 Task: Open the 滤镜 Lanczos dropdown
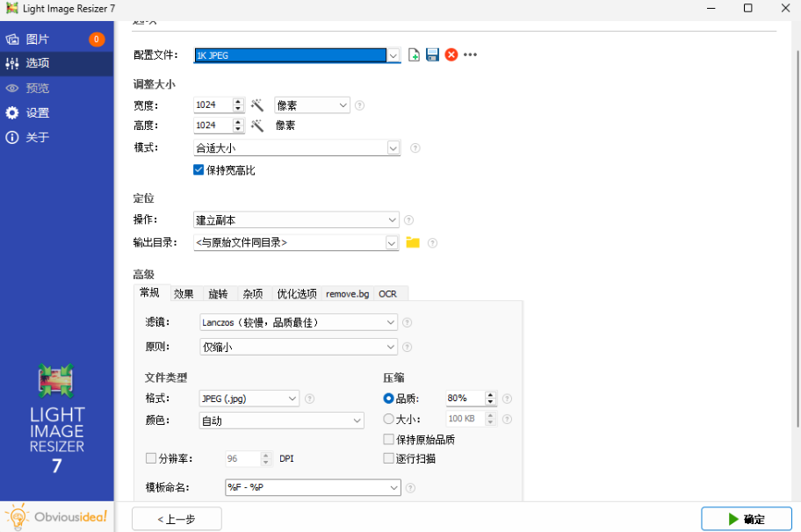coord(299,322)
